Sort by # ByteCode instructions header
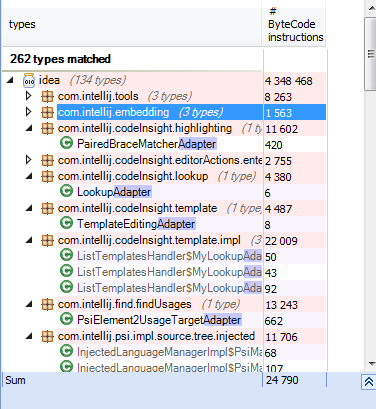 click(x=294, y=27)
